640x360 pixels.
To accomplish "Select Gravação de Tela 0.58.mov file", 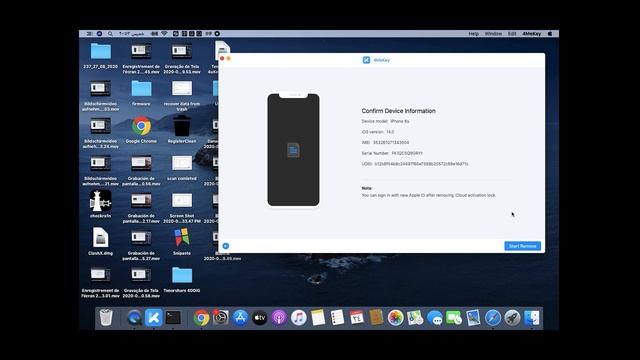I will 141,282.
